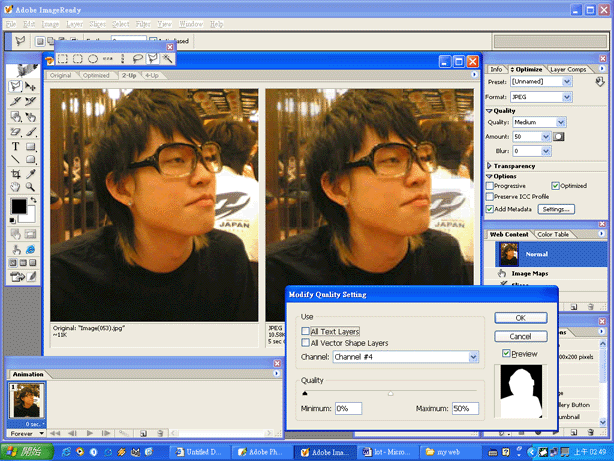This screenshot has height=461, width=614.
Task: Click Preview in Browser IE icon
Action: point(31,249)
